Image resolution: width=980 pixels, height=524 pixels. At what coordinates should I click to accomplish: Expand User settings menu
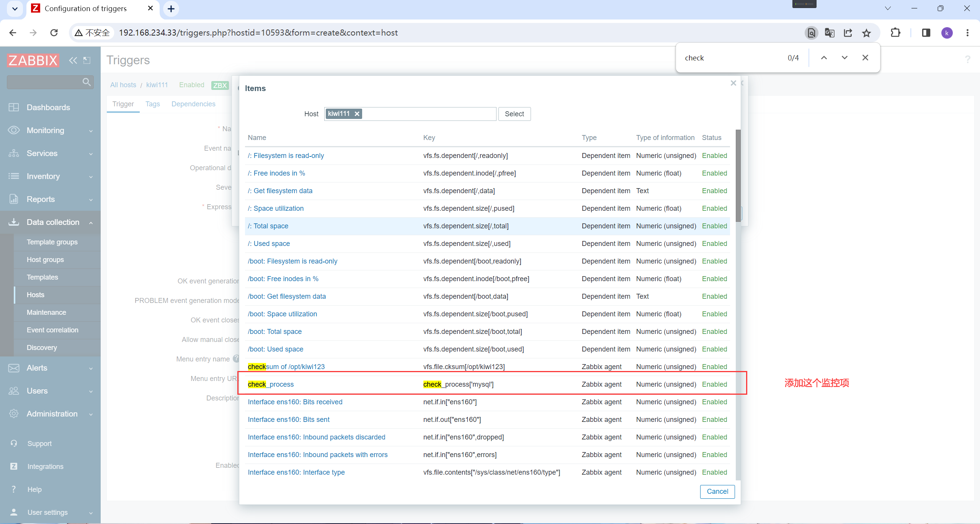click(x=50, y=512)
